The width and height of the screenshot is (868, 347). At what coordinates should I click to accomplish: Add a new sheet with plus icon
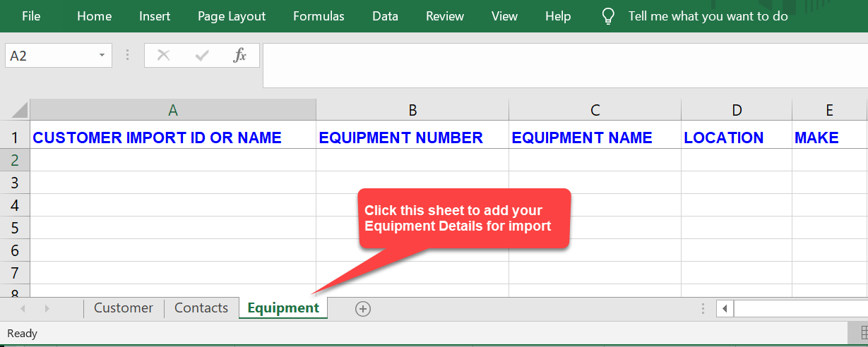coord(363,308)
